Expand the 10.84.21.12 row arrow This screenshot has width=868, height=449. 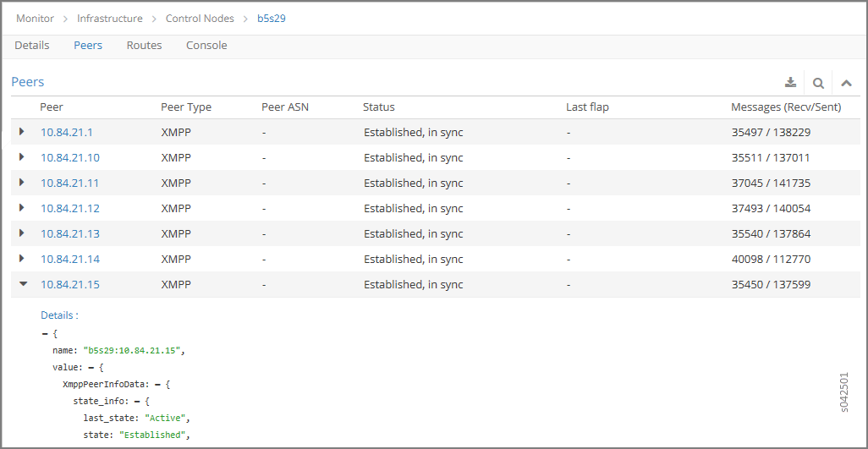point(22,208)
